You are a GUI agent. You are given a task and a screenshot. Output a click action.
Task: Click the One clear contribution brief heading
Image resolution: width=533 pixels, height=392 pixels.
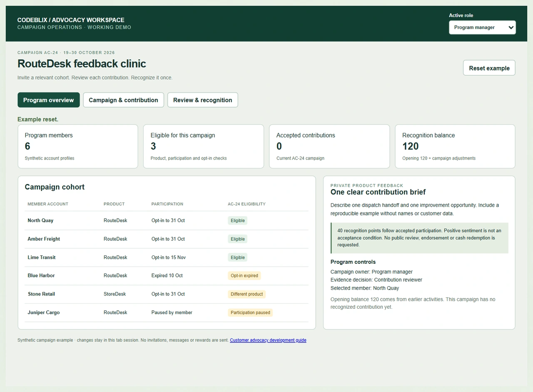pyautogui.click(x=378, y=192)
